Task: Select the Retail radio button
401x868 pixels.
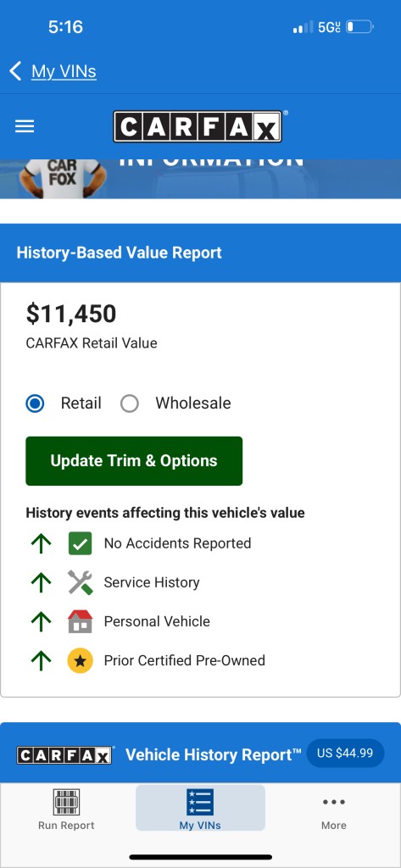Action: pyautogui.click(x=35, y=403)
